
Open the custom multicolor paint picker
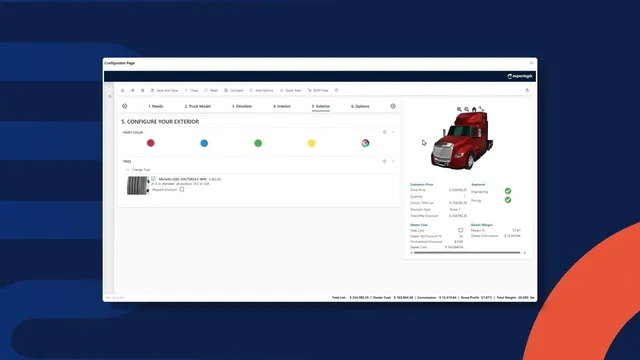365,143
